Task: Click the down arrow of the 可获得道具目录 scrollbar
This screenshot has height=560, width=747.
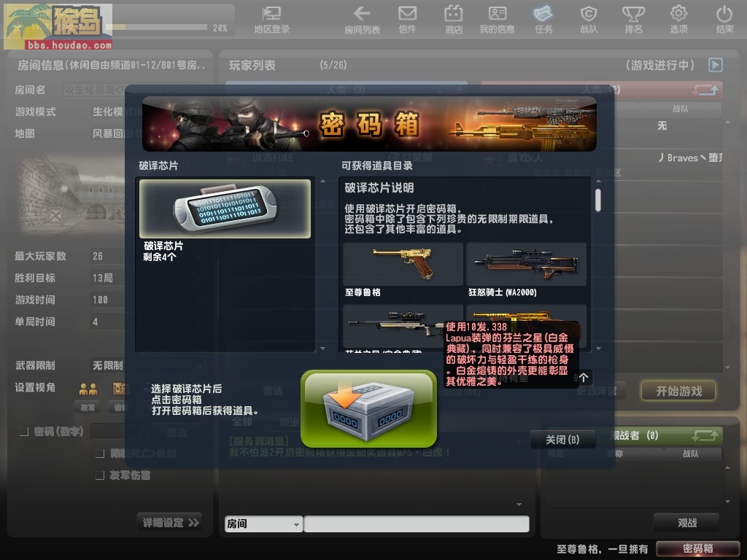Action: pyautogui.click(x=598, y=349)
